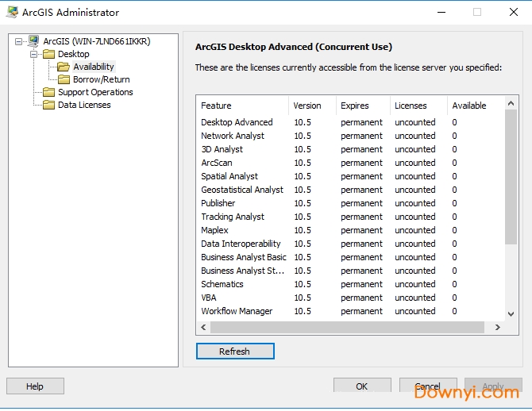
Task: Select the Schematics row
Action: coord(350,284)
